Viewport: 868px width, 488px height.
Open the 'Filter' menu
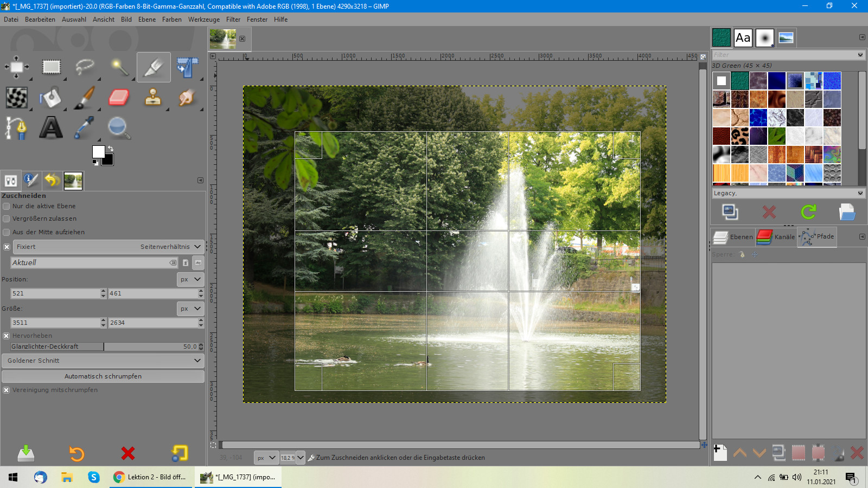233,20
